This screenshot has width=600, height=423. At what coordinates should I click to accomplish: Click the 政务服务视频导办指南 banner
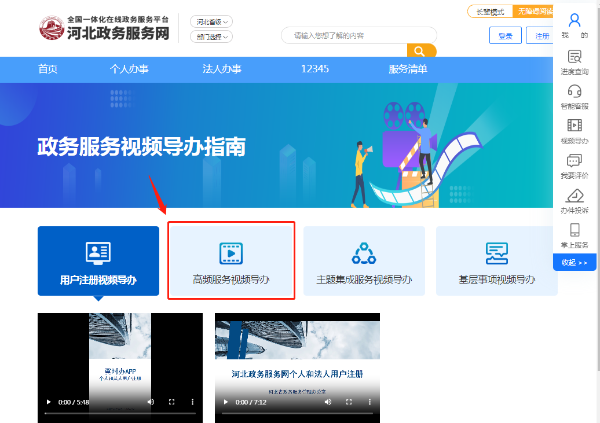pyautogui.click(x=276, y=145)
